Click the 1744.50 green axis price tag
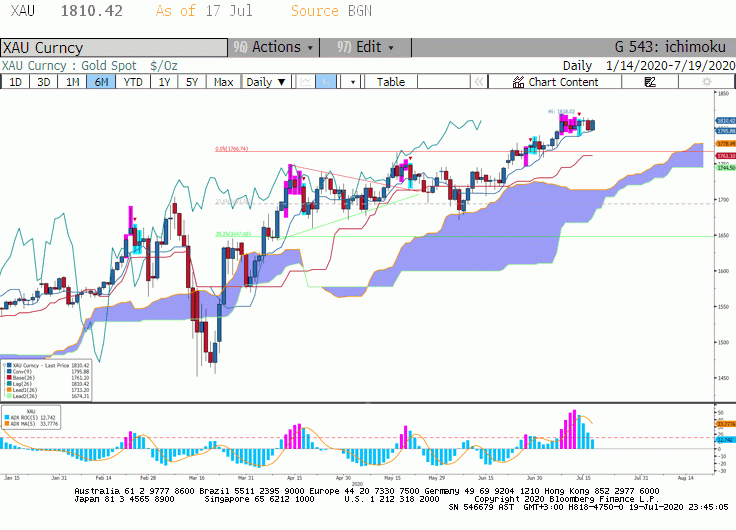The image size is (736, 530). tap(726, 168)
